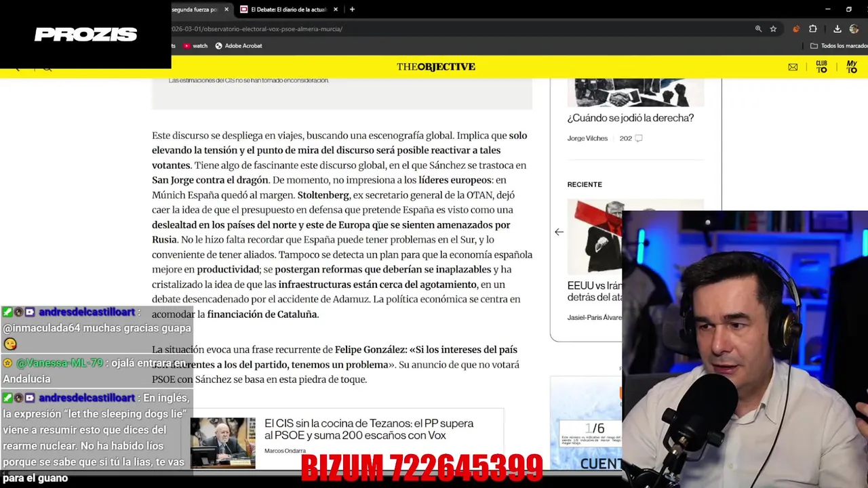This screenshot has width=868, height=488.
Task: Go to The Objective homepage logo
Action: tap(436, 66)
